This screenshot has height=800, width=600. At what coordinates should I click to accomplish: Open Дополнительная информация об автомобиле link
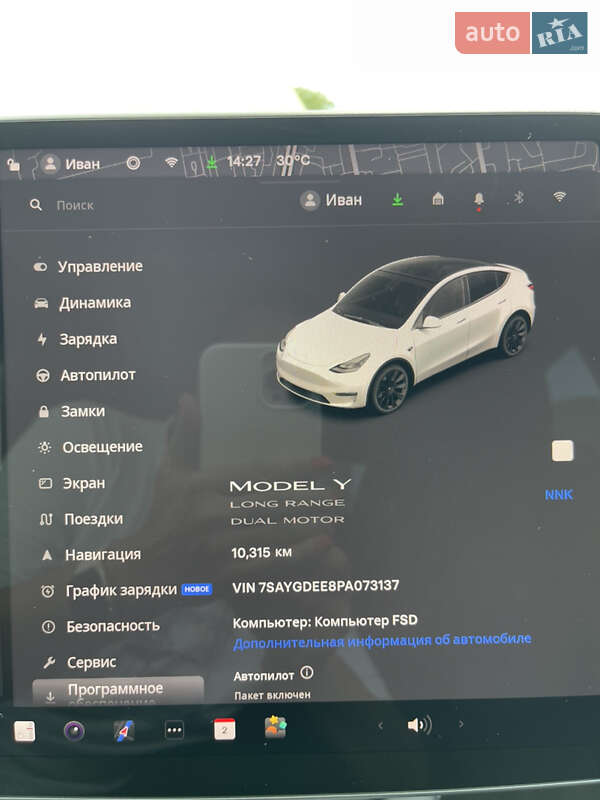(x=382, y=641)
